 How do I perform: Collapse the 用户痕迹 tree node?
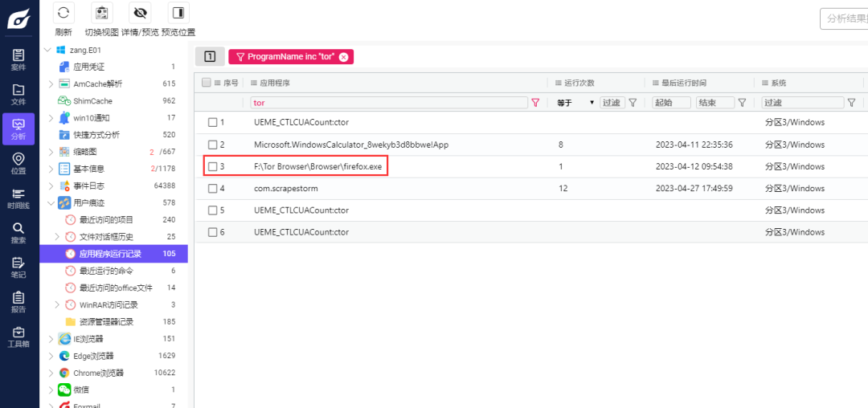click(x=51, y=203)
